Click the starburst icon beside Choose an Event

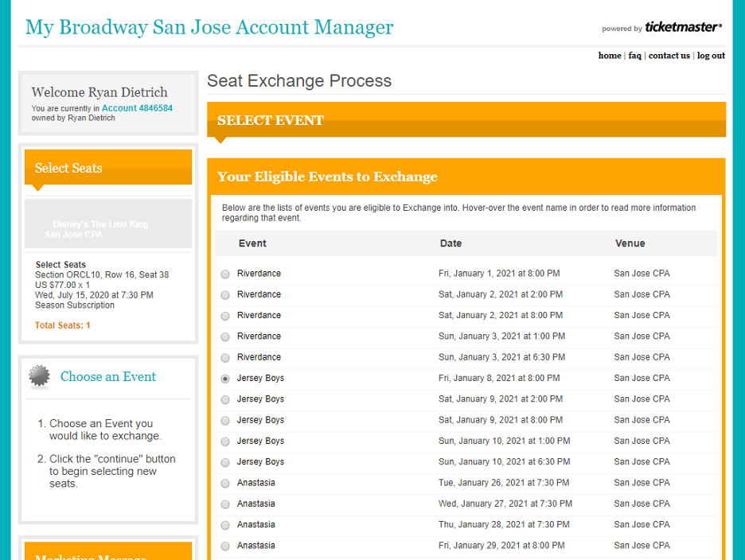(x=39, y=376)
